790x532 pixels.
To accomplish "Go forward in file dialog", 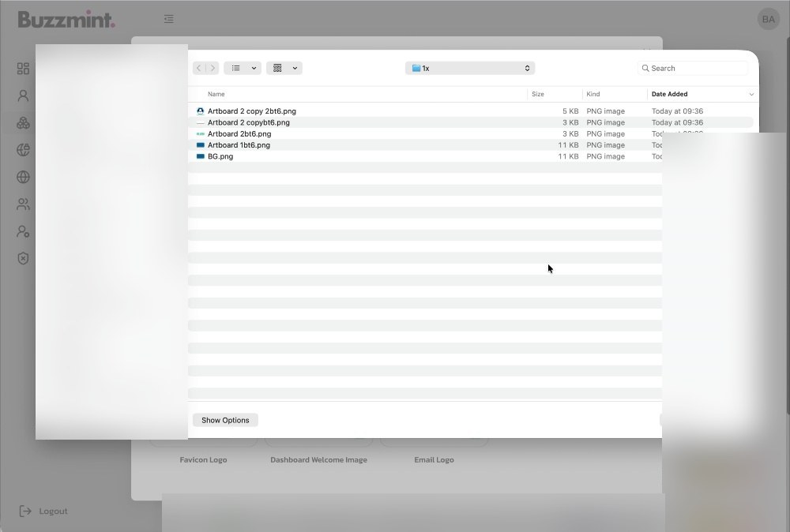I will coord(213,68).
